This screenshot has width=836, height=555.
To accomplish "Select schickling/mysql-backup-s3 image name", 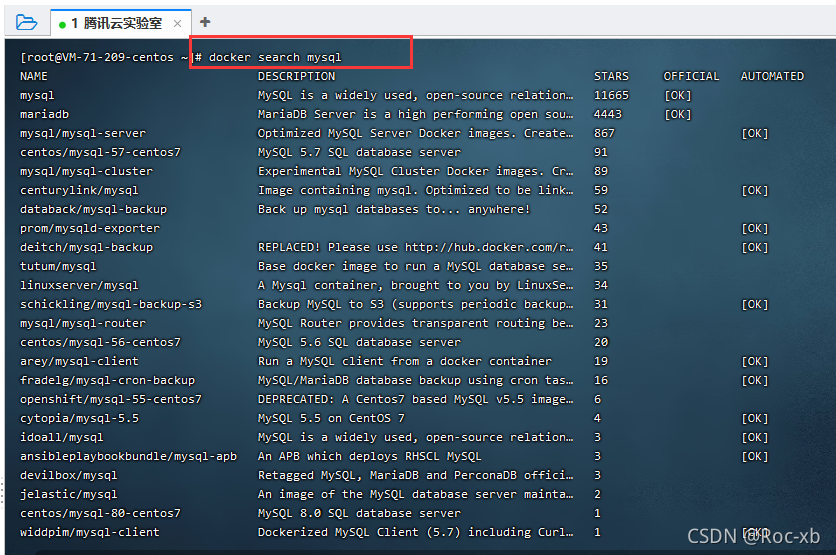I will [111, 304].
